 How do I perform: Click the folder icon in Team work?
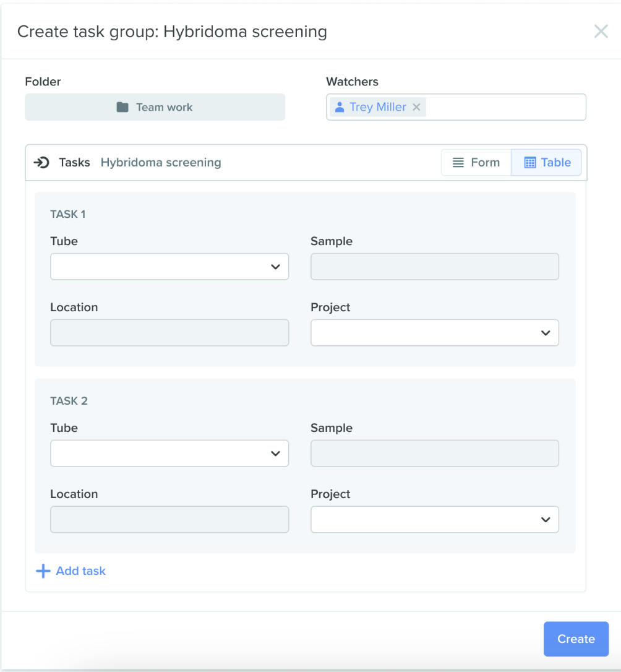tap(122, 107)
